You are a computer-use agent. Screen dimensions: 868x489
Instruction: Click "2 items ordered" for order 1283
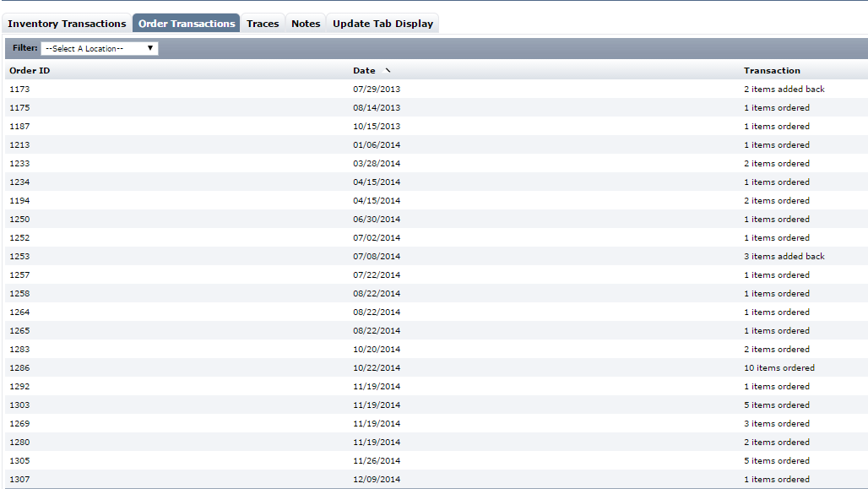pos(777,349)
